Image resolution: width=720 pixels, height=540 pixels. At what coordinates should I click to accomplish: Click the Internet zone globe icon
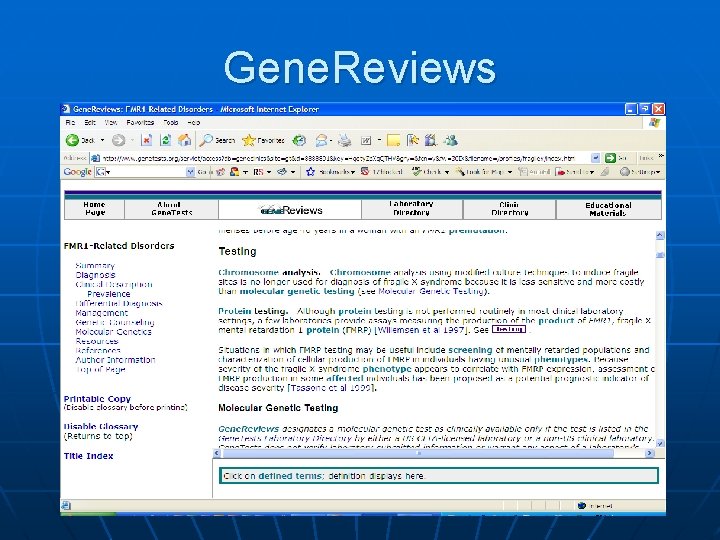pyautogui.click(x=582, y=506)
